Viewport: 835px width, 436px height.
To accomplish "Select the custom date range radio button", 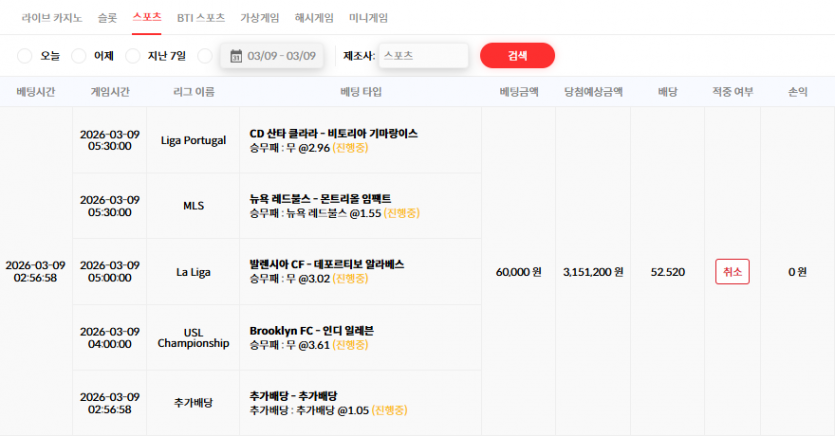I will pos(205,55).
